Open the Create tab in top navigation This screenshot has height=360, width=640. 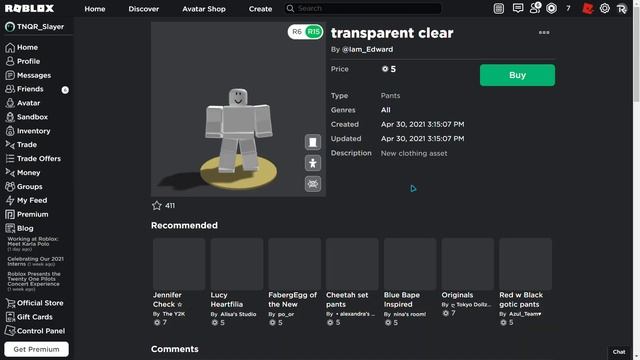pyautogui.click(x=260, y=9)
